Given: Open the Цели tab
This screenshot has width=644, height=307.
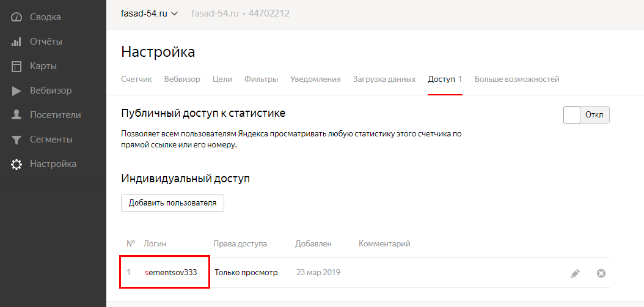Looking at the screenshot, I should [222, 80].
